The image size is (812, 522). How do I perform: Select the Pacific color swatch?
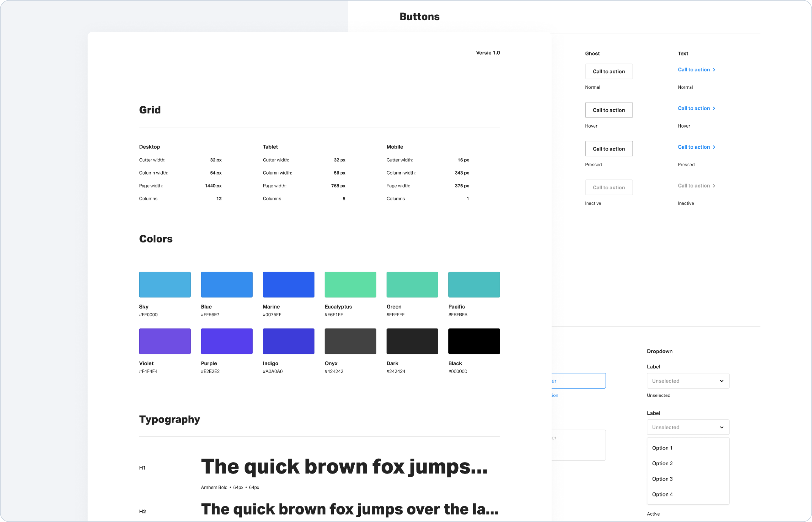pos(474,285)
